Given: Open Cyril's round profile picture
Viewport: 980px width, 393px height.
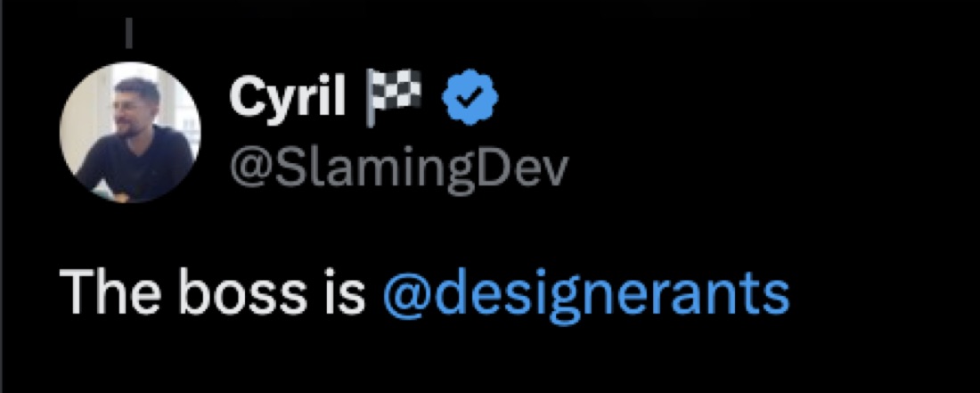Looking at the screenshot, I should click(130, 133).
